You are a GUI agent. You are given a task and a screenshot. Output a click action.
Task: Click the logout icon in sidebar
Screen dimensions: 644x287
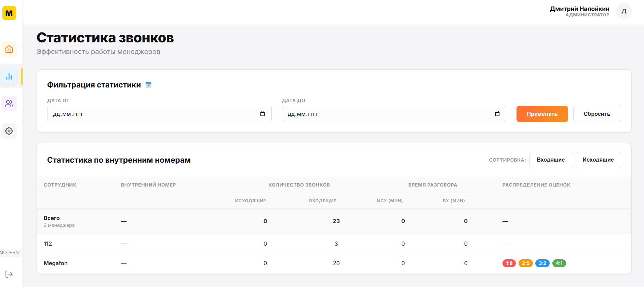pyautogui.click(x=9, y=274)
